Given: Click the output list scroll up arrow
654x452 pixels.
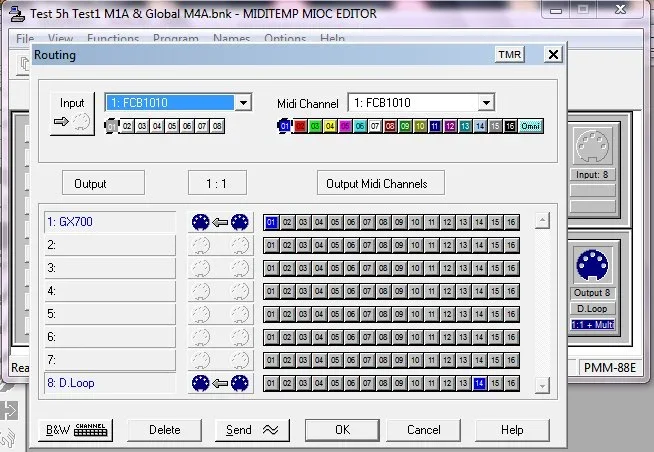Looking at the screenshot, I should (542, 220).
